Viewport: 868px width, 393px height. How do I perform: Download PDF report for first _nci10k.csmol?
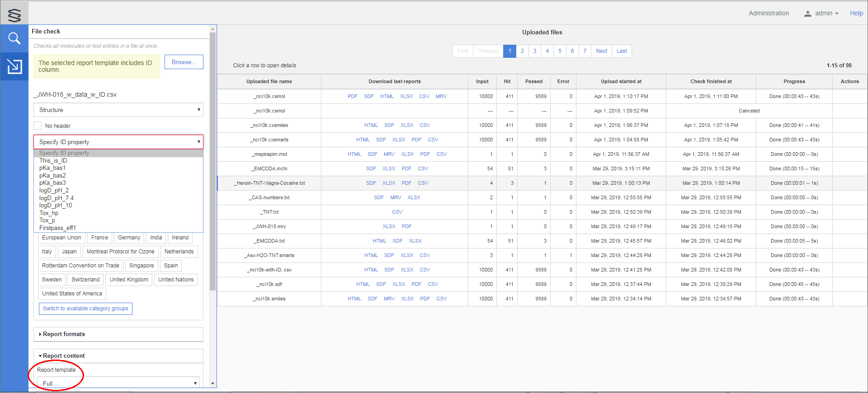pos(352,96)
